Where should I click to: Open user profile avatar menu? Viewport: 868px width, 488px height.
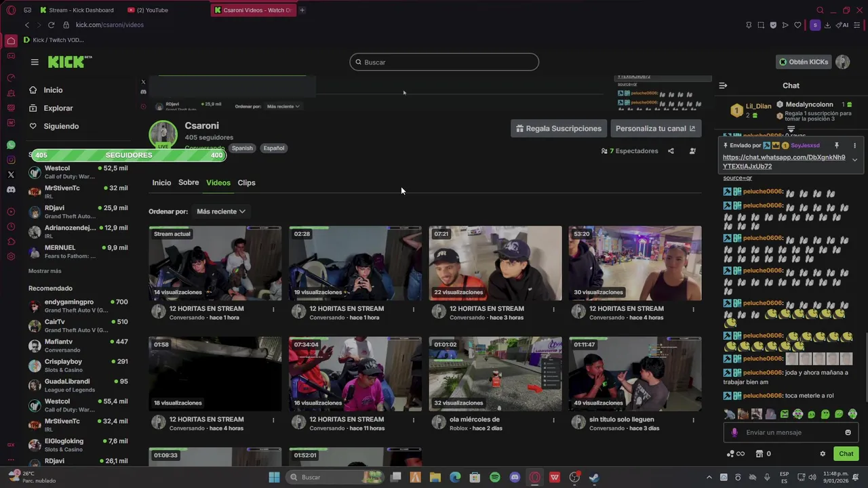[842, 62]
